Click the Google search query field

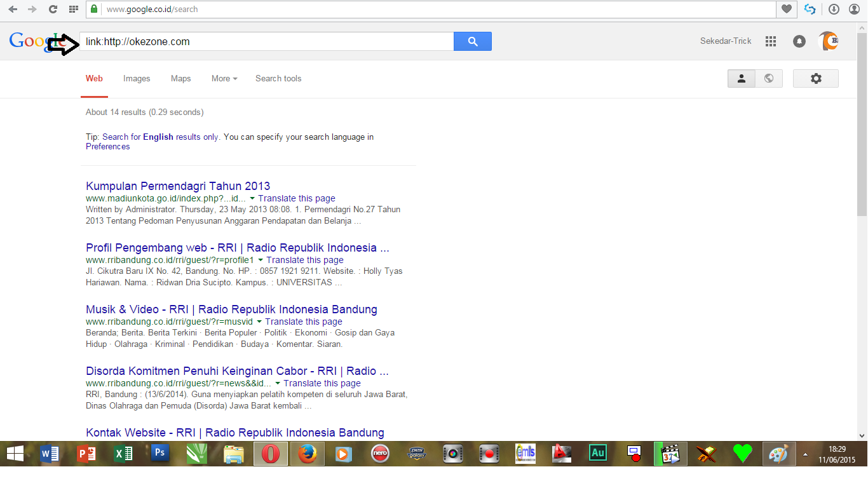click(266, 41)
